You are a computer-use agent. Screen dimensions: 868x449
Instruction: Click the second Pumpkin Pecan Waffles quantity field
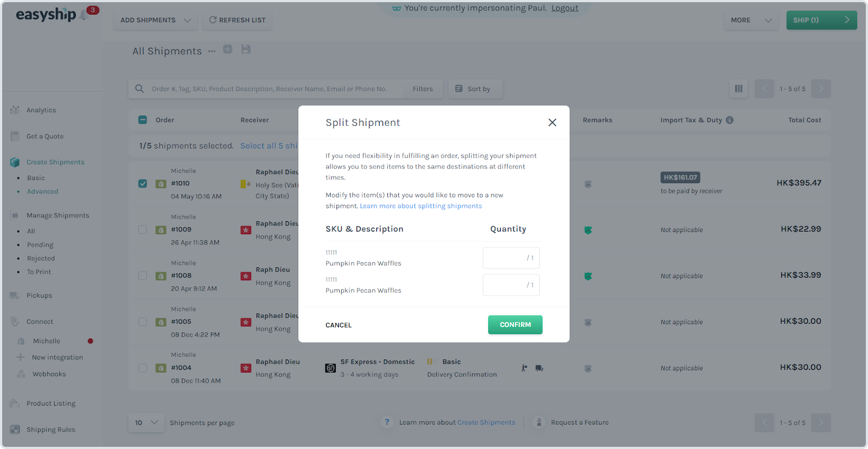point(511,285)
